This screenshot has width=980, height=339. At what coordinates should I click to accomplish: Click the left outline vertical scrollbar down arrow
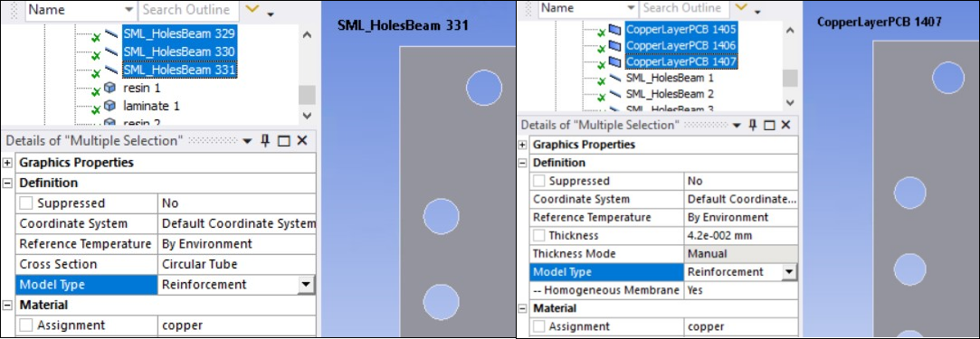click(306, 115)
